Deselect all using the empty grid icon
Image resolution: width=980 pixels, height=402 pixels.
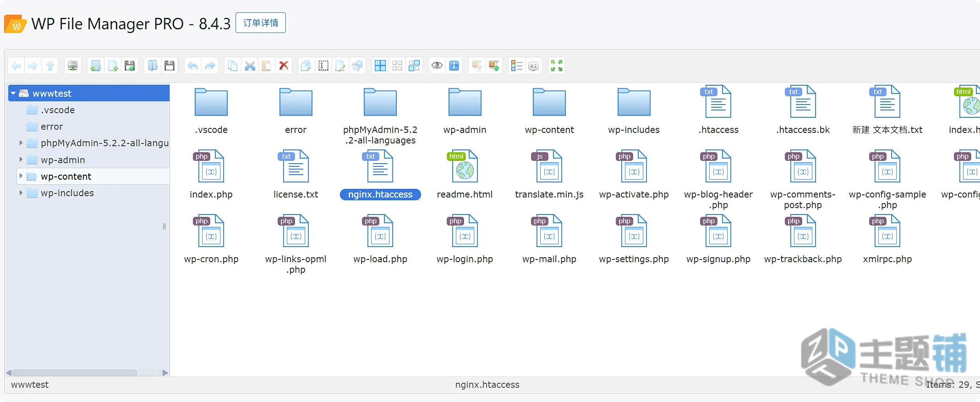pos(397,66)
